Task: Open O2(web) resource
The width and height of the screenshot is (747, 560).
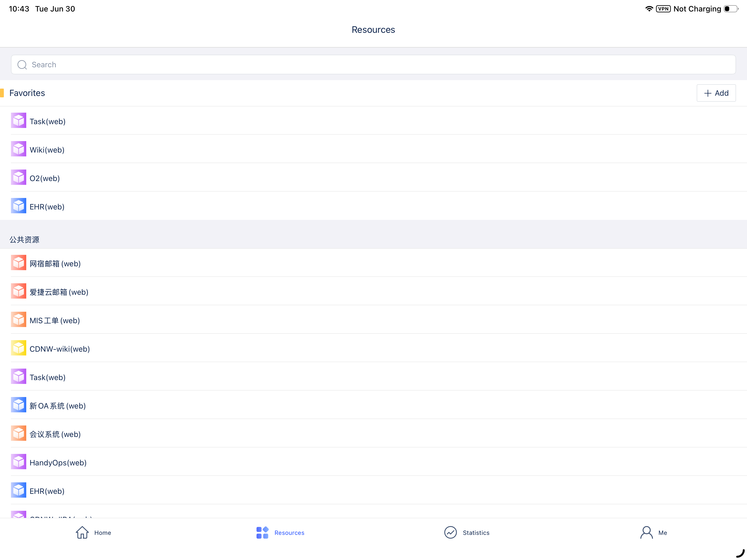Action: 373,177
